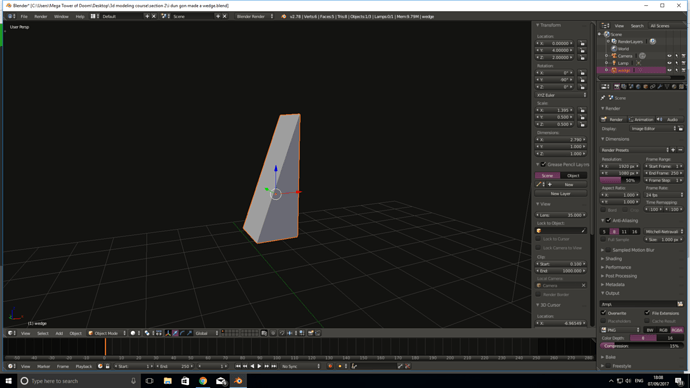Lock the Rotation Y transform padlock
The height and width of the screenshot is (388, 690).
pyautogui.click(x=582, y=80)
